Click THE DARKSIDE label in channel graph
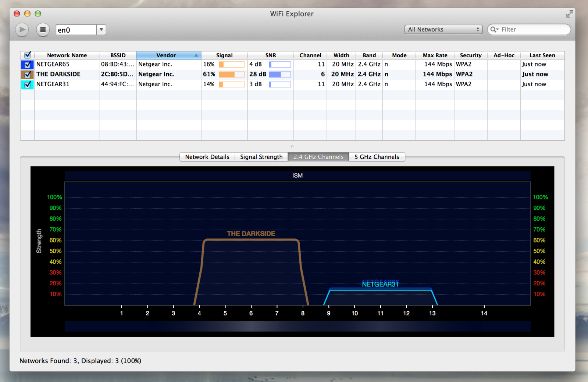This screenshot has height=382, width=588. [251, 234]
